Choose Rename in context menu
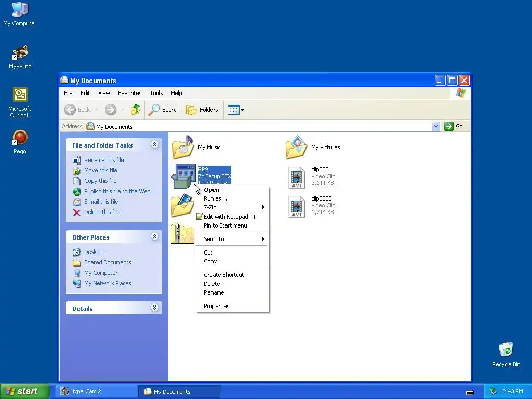 tap(231, 292)
